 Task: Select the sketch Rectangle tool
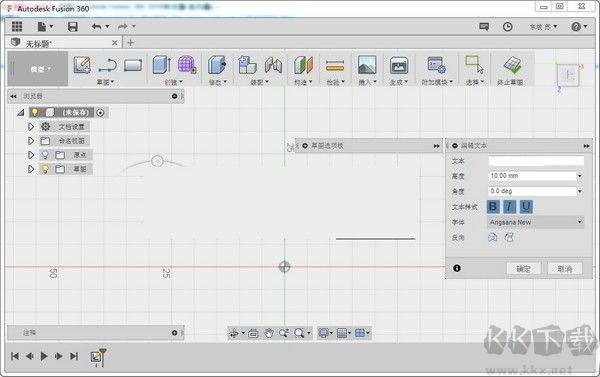(x=133, y=65)
